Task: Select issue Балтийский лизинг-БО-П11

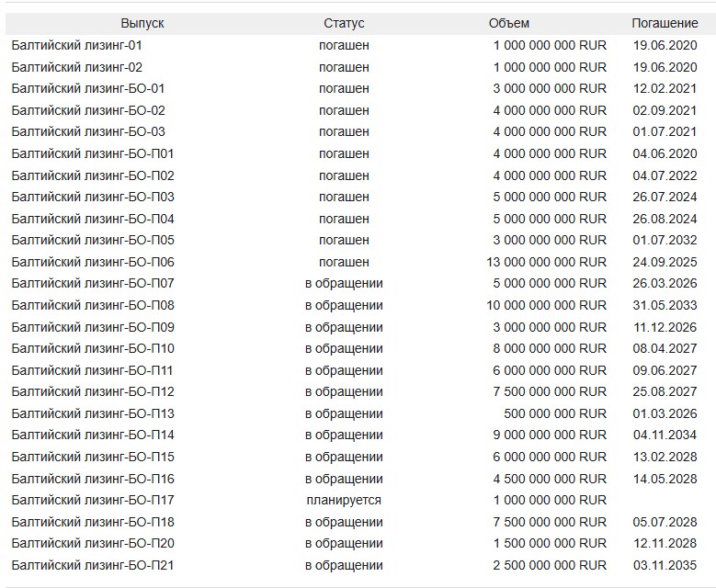Action: [92, 370]
